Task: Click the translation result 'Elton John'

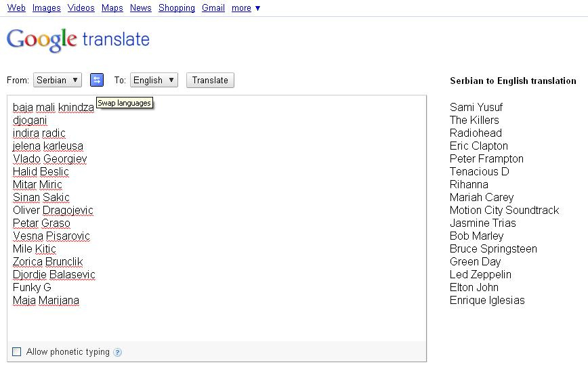Action: click(x=474, y=288)
